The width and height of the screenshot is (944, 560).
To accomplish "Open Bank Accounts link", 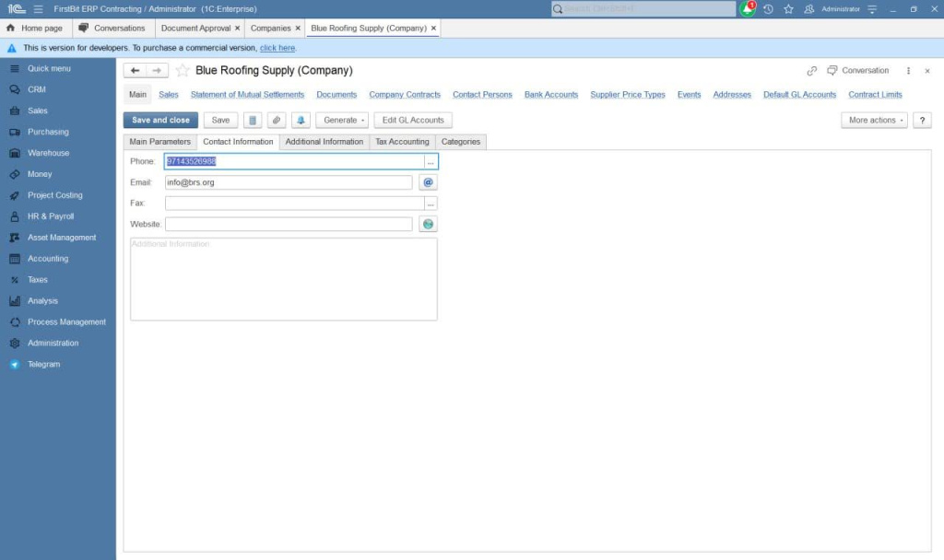I will click(551, 95).
